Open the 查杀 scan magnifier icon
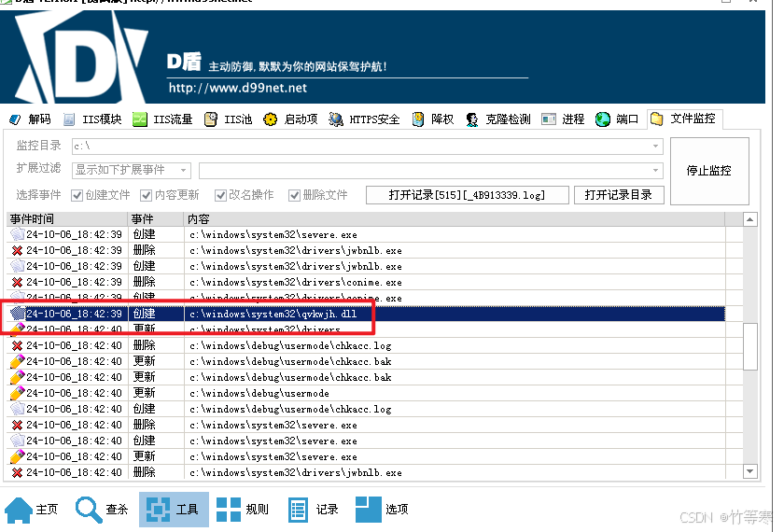784x532 pixels. 89,509
